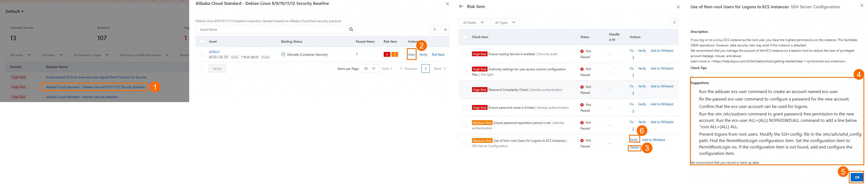This screenshot has width=868, height=186.
Task: Open more options for Authority settings row
Action: [633, 76]
